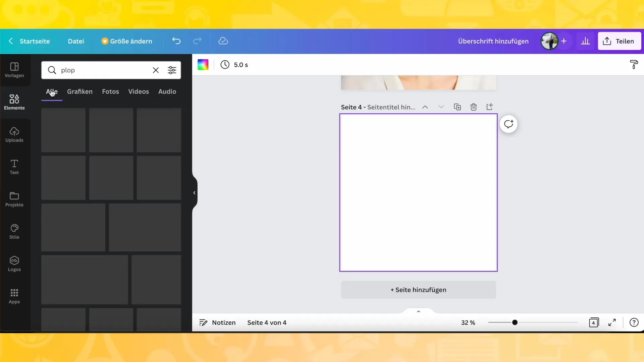The height and width of the screenshot is (362, 644).
Task: Expand the page thumbnails strip
Action: 418,311
